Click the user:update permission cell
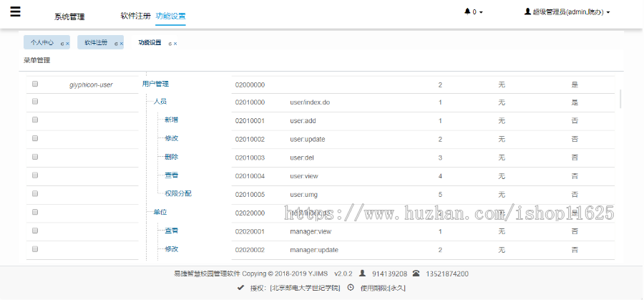 [x=307, y=140]
